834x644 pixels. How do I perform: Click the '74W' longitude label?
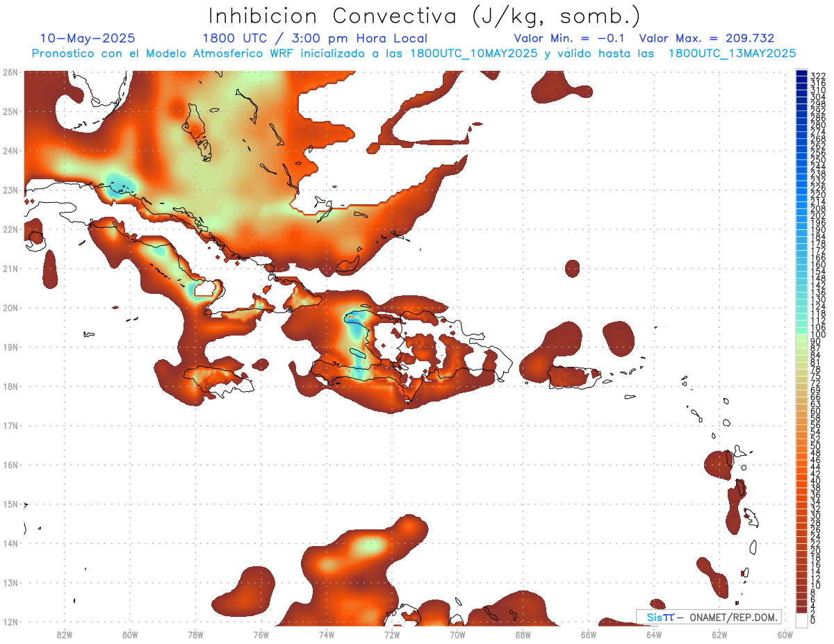[x=326, y=634]
